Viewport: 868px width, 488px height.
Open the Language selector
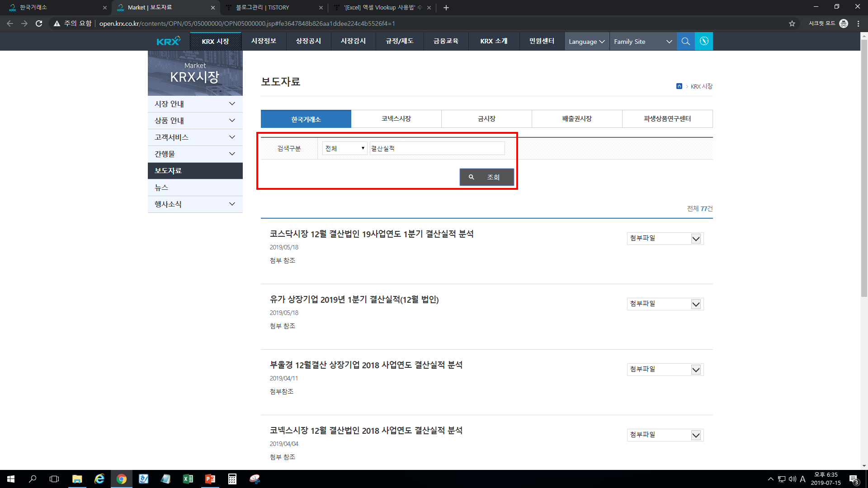[586, 42]
